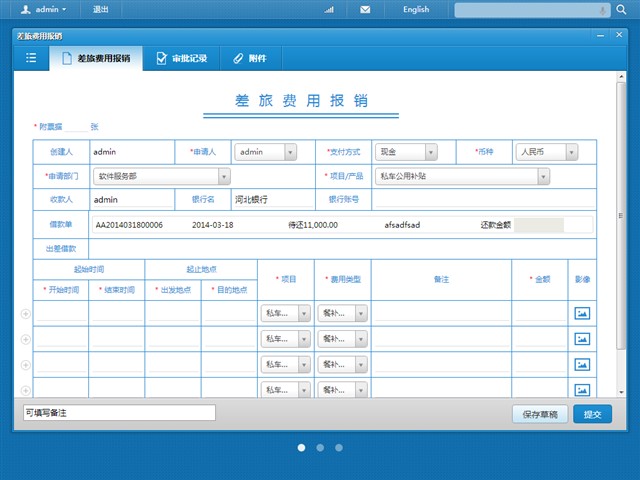
Task: Open fourth row 费用类型 餐补 dropdown
Action: coord(342,390)
